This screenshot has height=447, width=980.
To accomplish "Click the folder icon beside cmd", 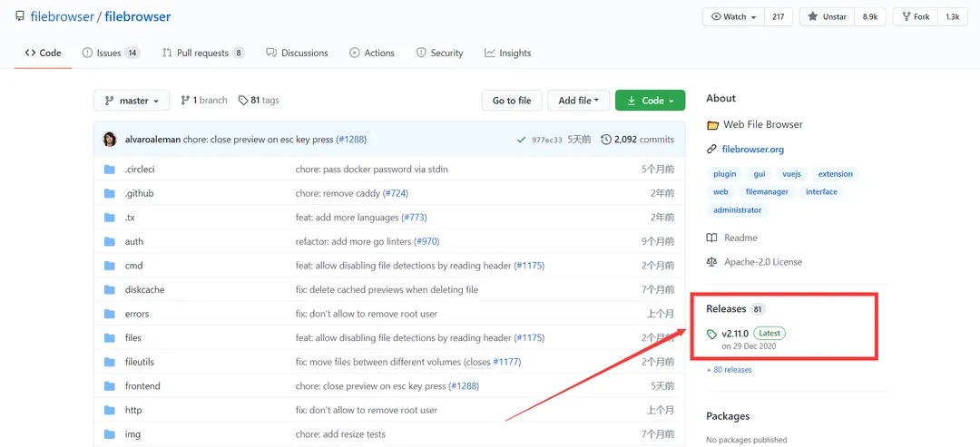I will [x=110, y=266].
